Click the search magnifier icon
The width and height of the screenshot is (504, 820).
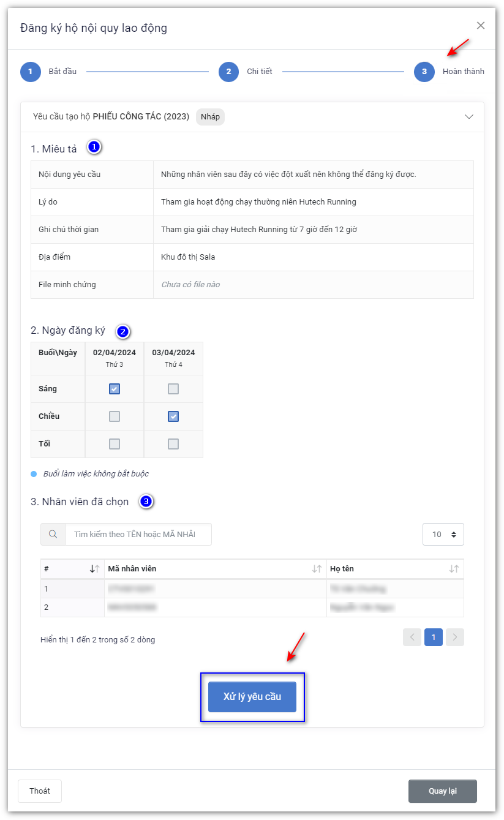[x=53, y=534]
